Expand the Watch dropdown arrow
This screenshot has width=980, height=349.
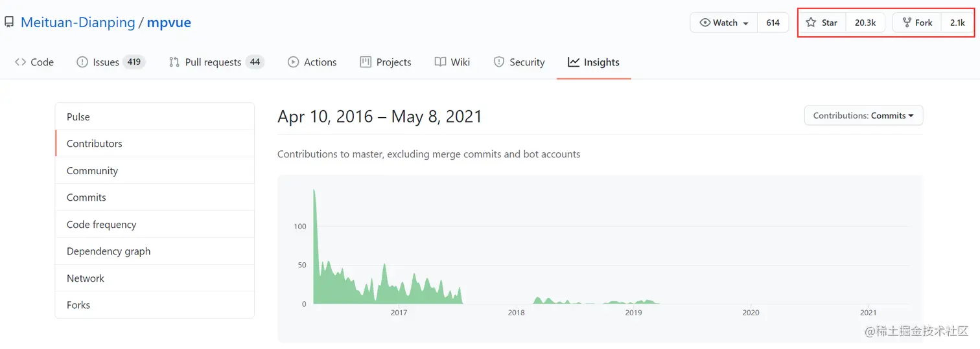[x=746, y=23]
